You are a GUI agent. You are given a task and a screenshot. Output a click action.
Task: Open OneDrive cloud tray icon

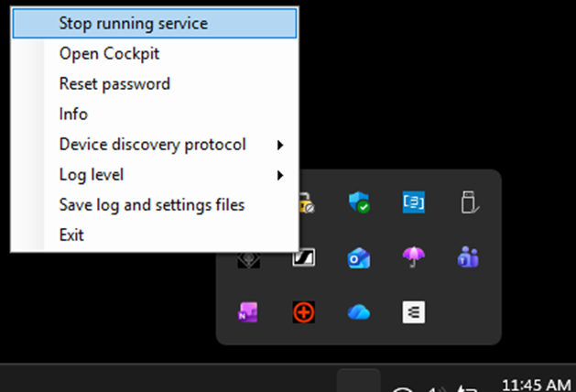pyautogui.click(x=359, y=312)
